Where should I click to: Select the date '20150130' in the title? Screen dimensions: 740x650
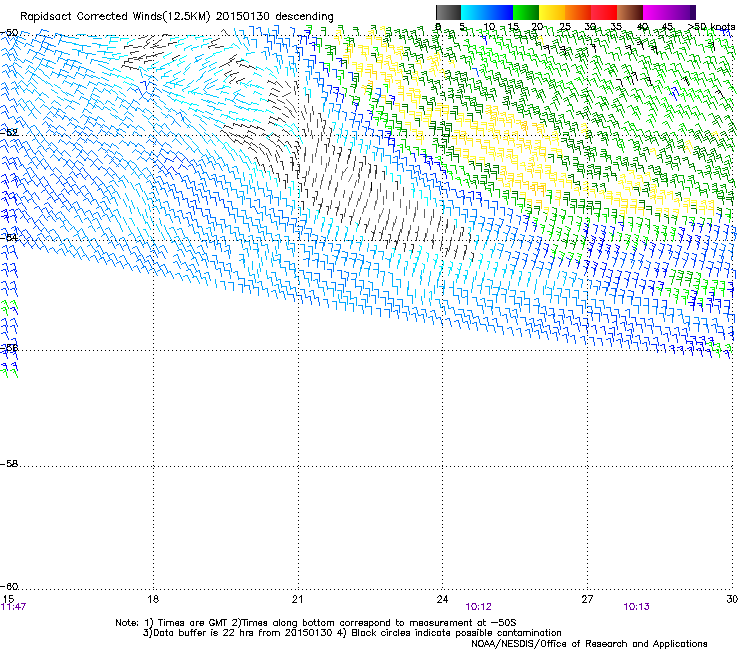pos(244,17)
